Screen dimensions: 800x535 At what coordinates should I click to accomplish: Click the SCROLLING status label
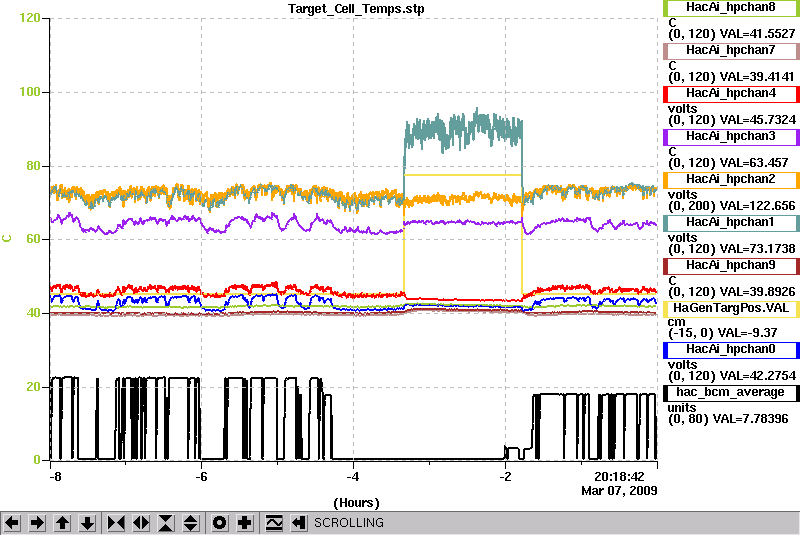pyautogui.click(x=348, y=523)
